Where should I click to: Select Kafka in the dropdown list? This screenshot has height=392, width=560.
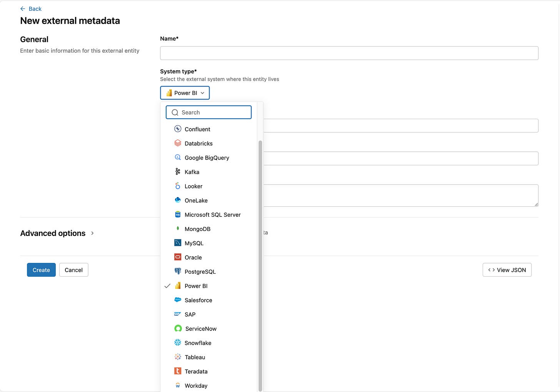(x=209, y=172)
